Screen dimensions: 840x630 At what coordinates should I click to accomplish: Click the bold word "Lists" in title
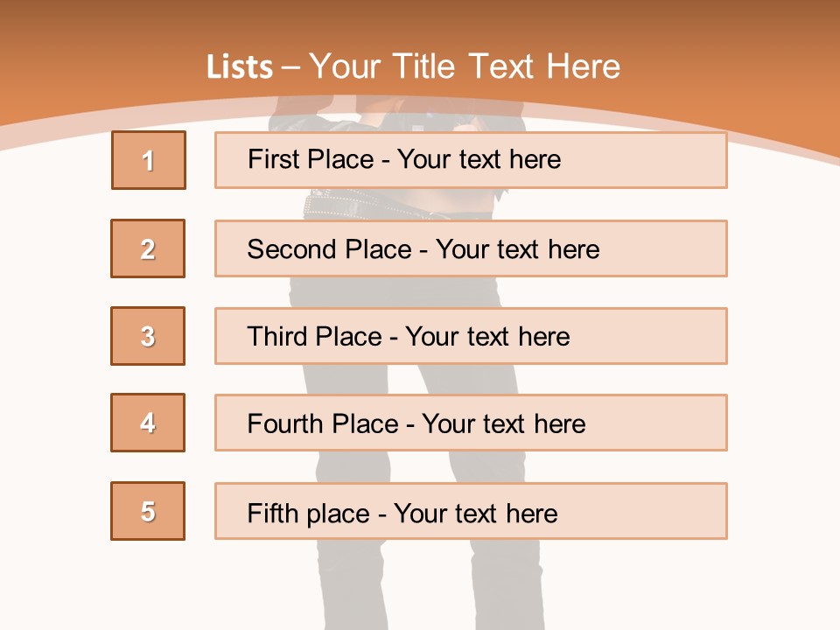[x=240, y=67]
